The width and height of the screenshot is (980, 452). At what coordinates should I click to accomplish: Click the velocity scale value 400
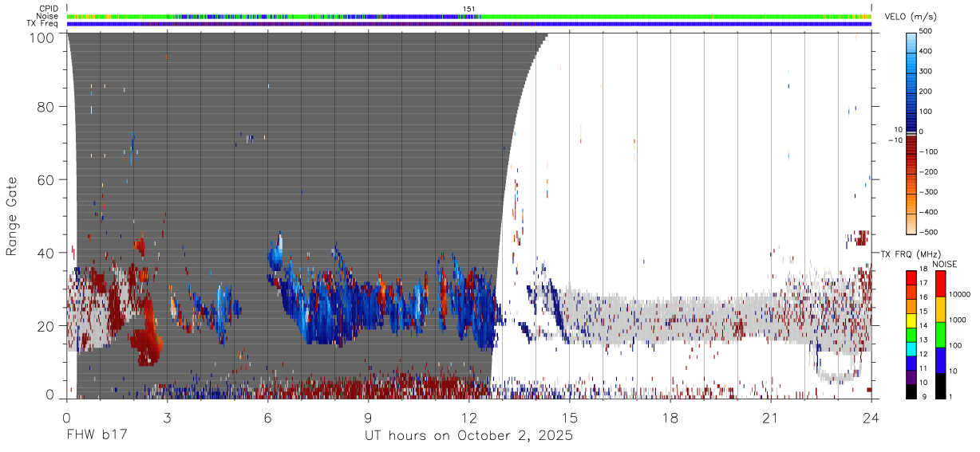pyautogui.click(x=927, y=52)
